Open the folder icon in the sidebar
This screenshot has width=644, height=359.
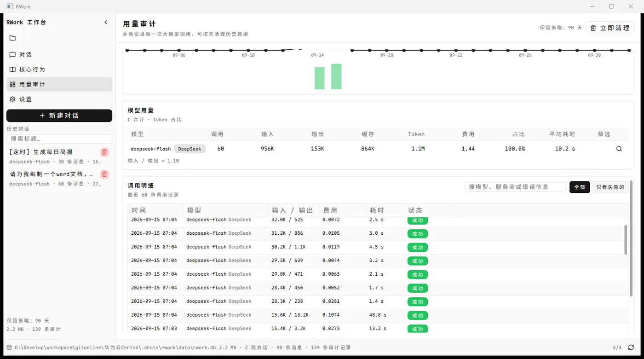(12, 38)
